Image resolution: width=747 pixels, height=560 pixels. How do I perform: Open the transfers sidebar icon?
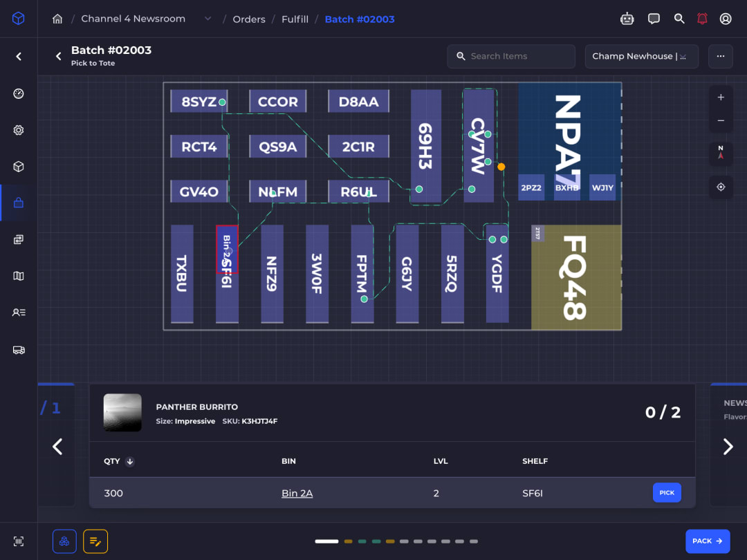click(19, 239)
